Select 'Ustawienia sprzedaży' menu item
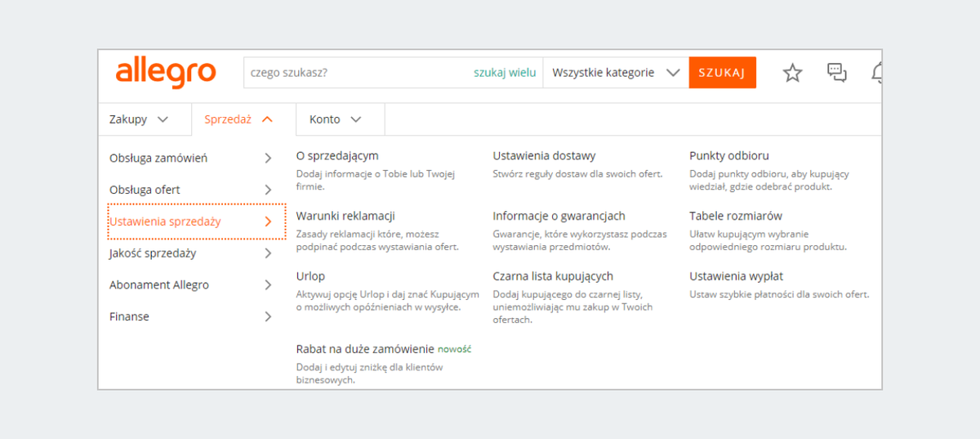Screen dimensions: 980x439 (197, 222)
